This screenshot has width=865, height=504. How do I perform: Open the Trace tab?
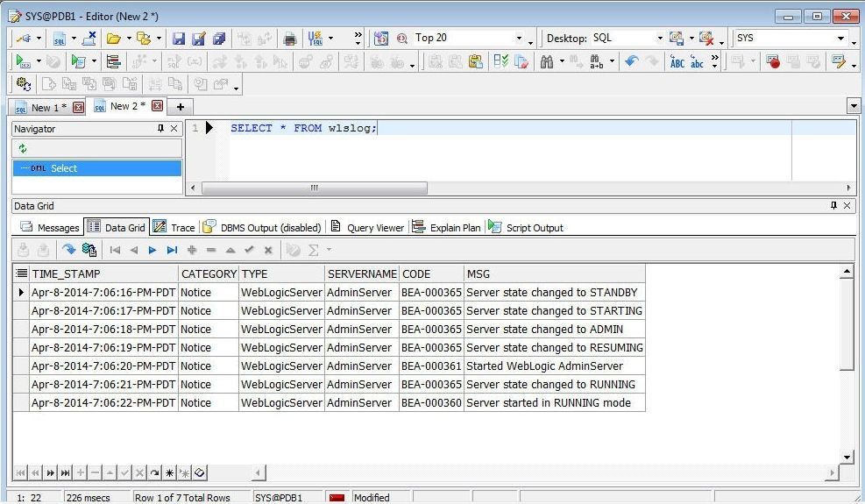[174, 227]
